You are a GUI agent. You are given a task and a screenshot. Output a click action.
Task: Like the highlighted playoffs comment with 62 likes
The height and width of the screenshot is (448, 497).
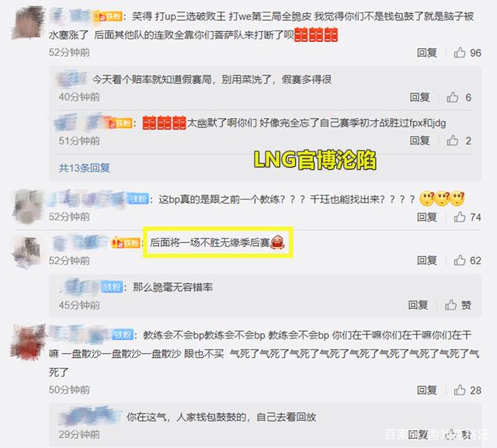click(460, 260)
